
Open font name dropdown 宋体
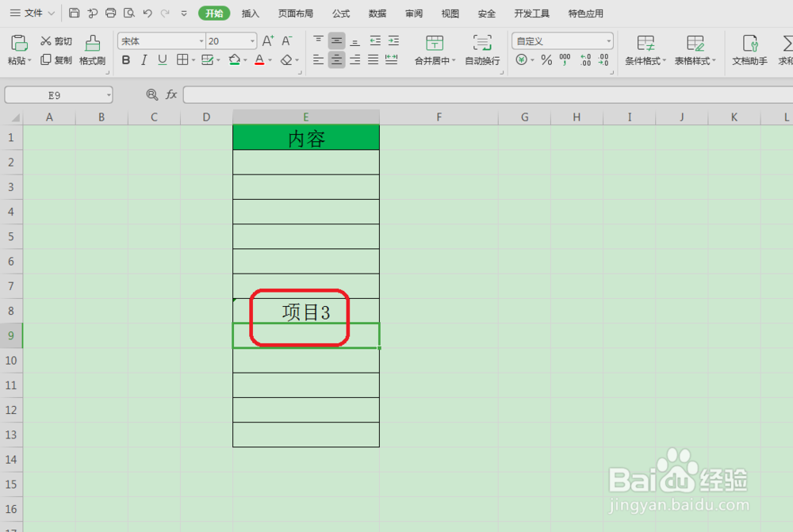tap(201, 41)
